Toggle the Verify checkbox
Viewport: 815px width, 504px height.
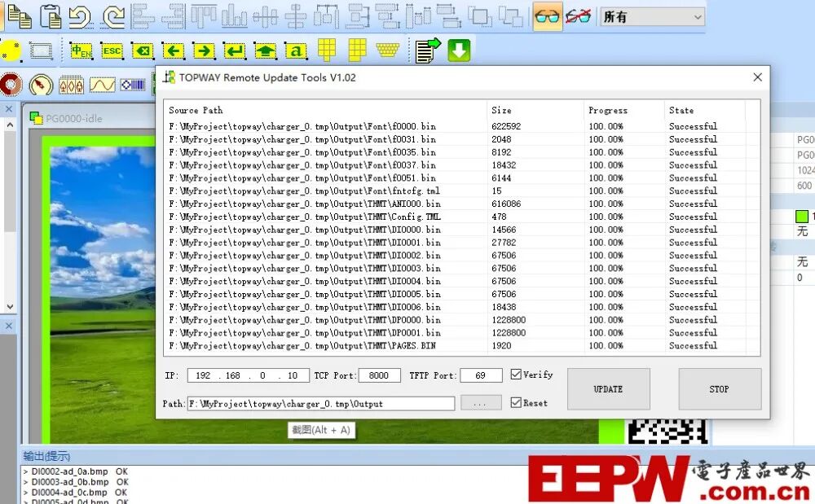pos(516,375)
